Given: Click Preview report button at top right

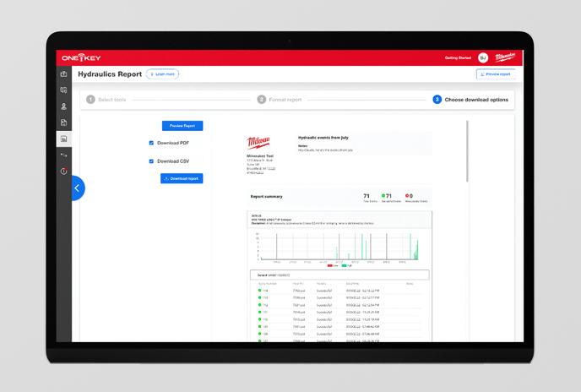Looking at the screenshot, I should click(x=496, y=74).
